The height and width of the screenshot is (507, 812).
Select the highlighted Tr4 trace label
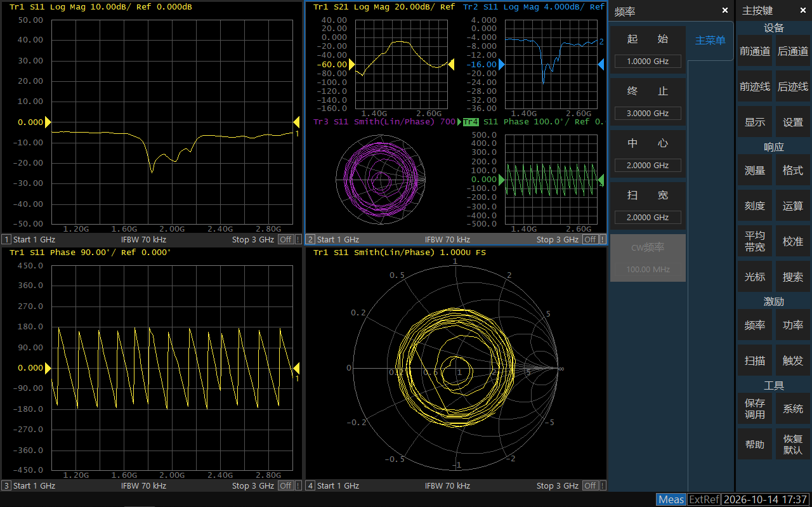pos(471,122)
